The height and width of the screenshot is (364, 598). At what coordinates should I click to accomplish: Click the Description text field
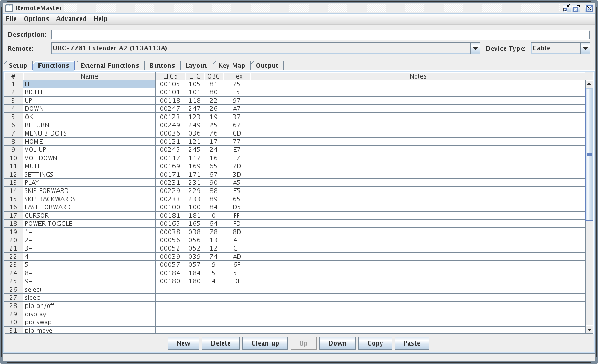pyautogui.click(x=320, y=35)
